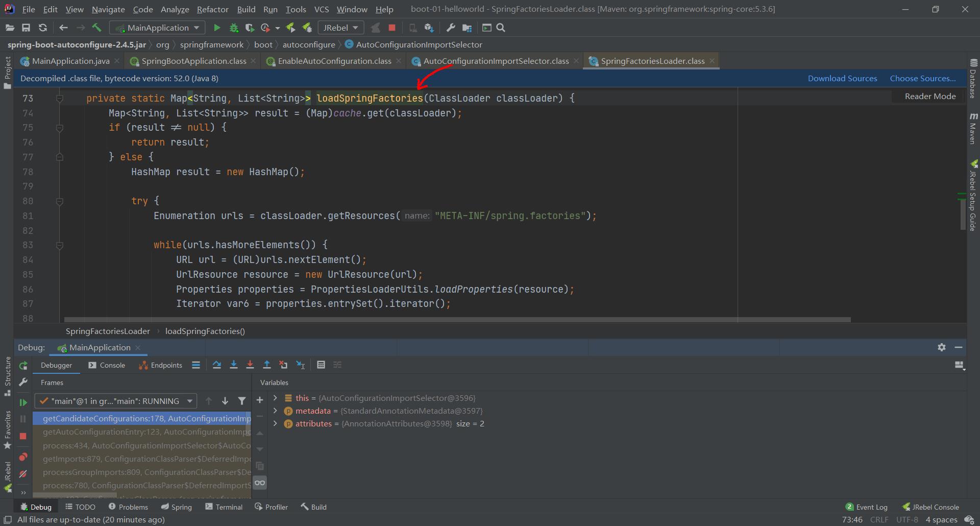The height and width of the screenshot is (526, 980).
Task: Filter frames with the funnel icon
Action: tap(242, 401)
